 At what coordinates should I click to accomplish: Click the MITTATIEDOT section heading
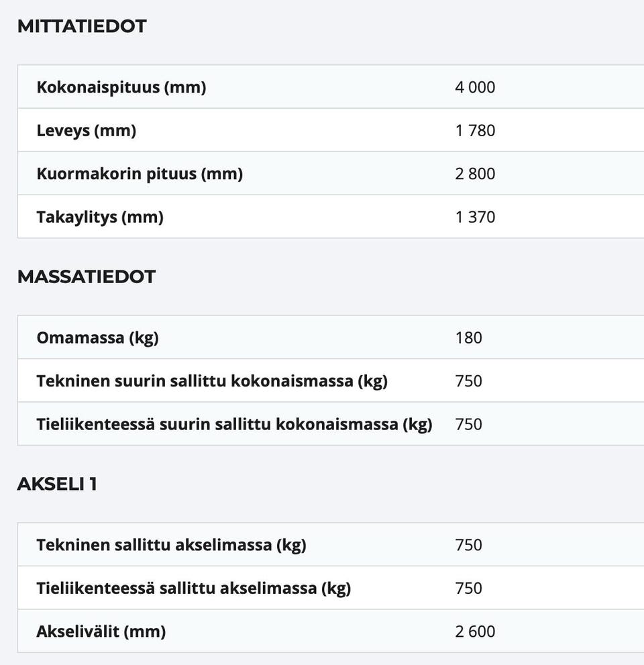click(82, 27)
